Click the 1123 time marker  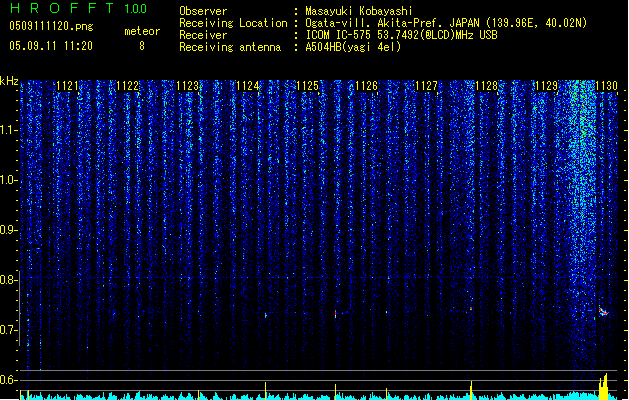[x=187, y=86]
